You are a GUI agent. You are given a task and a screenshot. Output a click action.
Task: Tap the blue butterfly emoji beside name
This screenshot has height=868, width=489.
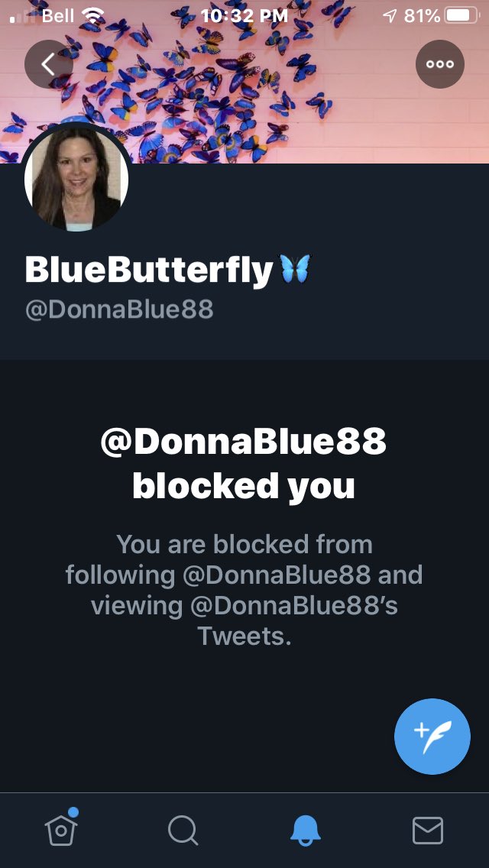295,270
